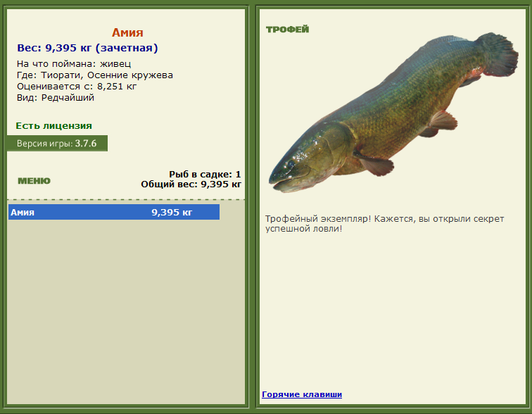The image size is (532, 414).
Task: Click the Есть лицензия label
Action: 53,126
